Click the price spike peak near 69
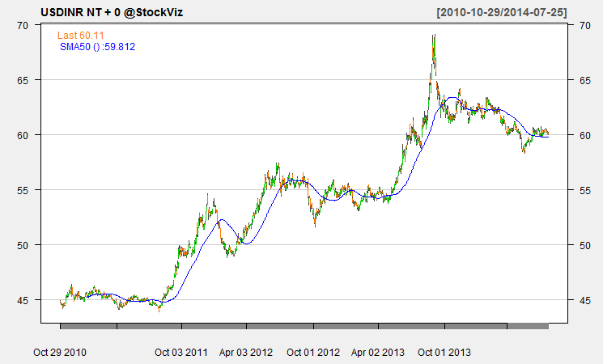603x364 pixels. (434, 36)
